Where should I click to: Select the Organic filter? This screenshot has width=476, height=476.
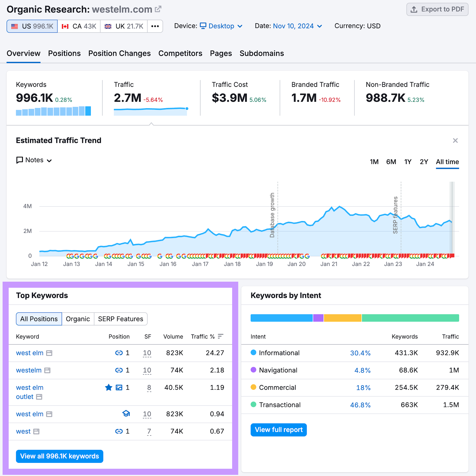[x=78, y=319]
